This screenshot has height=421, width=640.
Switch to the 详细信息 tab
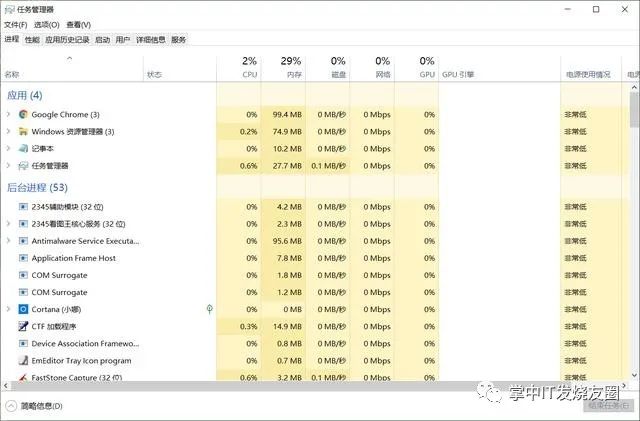151,40
